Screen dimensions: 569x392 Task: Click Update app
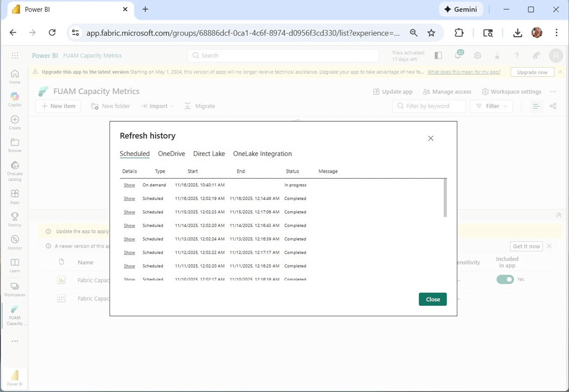click(393, 92)
